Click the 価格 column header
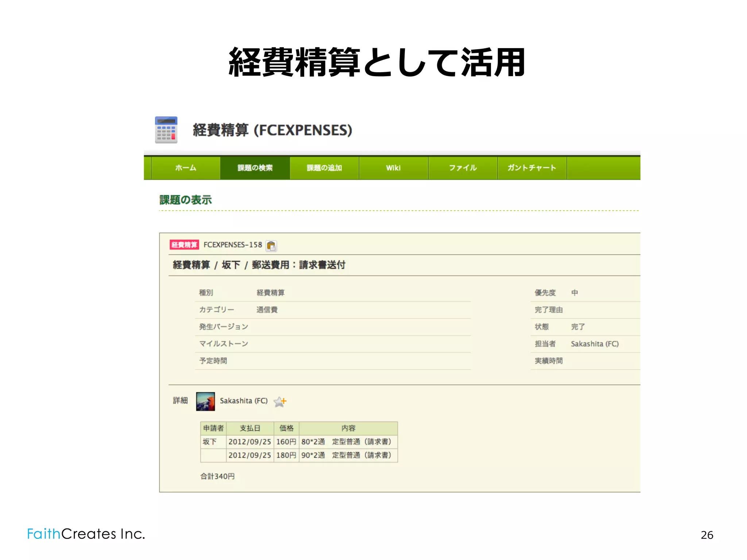This screenshot has width=747, height=560. (286, 428)
